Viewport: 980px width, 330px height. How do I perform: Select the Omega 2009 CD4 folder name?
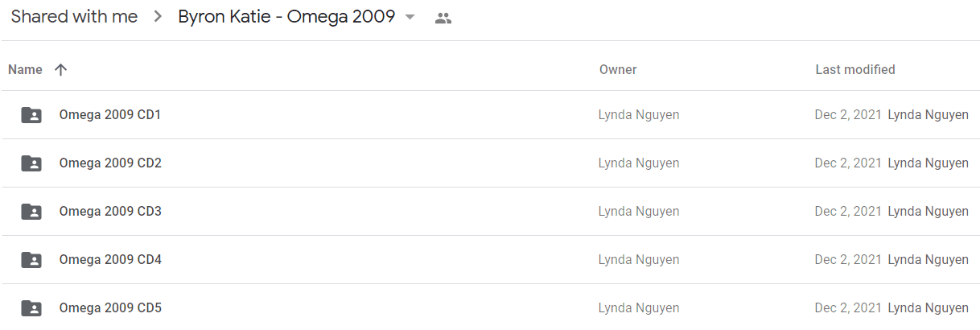tap(110, 260)
